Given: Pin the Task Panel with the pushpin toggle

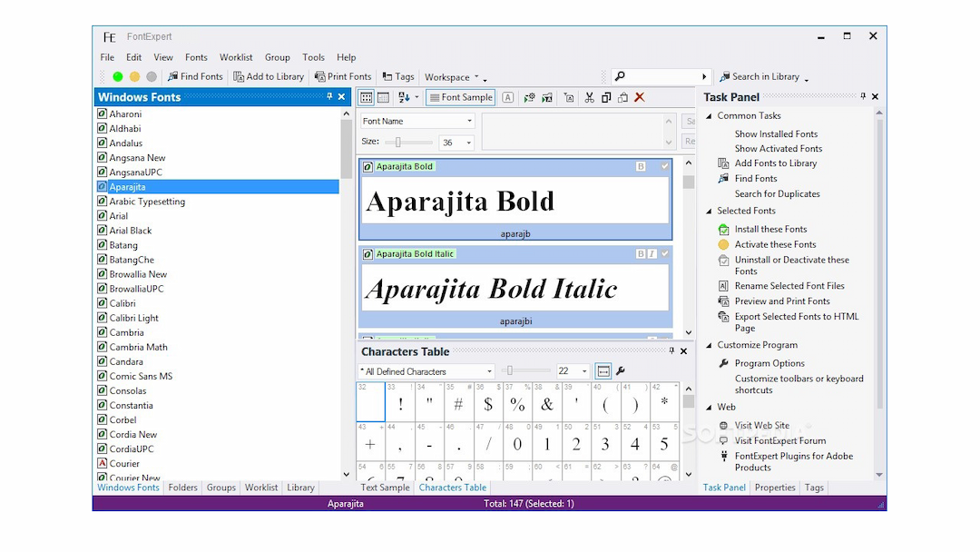Looking at the screenshot, I should 863,96.
